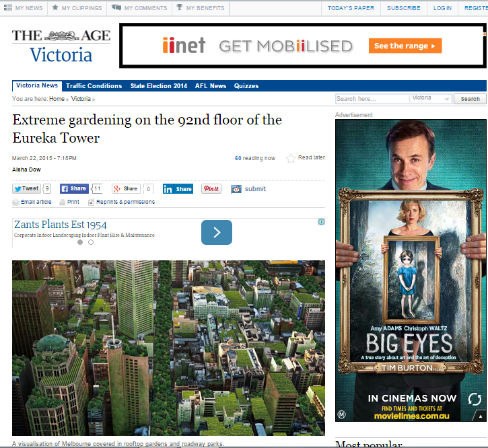Click the Print printer icon

pyautogui.click(x=62, y=202)
